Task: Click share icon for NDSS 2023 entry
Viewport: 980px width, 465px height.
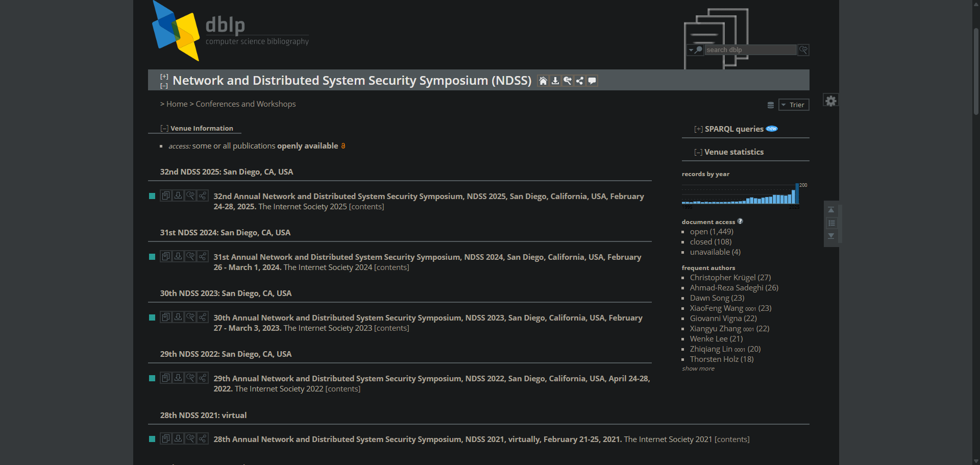Action: (x=203, y=317)
